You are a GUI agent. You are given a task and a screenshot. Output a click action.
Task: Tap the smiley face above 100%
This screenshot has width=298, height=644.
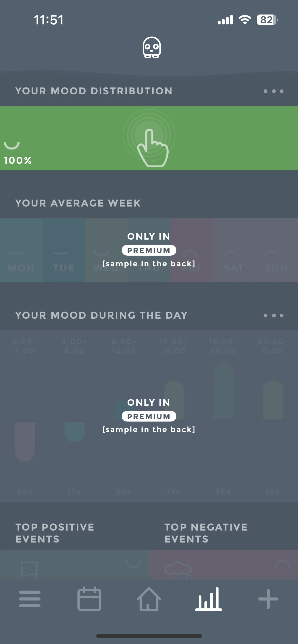click(x=12, y=145)
